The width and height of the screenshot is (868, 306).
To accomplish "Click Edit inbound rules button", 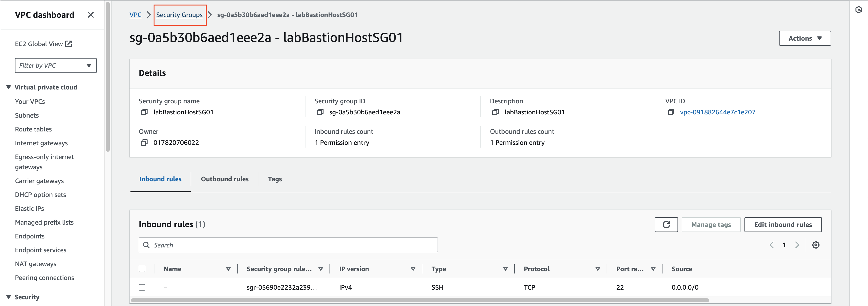I will click(783, 225).
